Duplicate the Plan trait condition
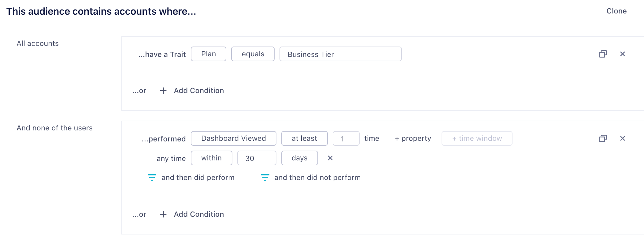This screenshot has height=240, width=644. pos(603,54)
